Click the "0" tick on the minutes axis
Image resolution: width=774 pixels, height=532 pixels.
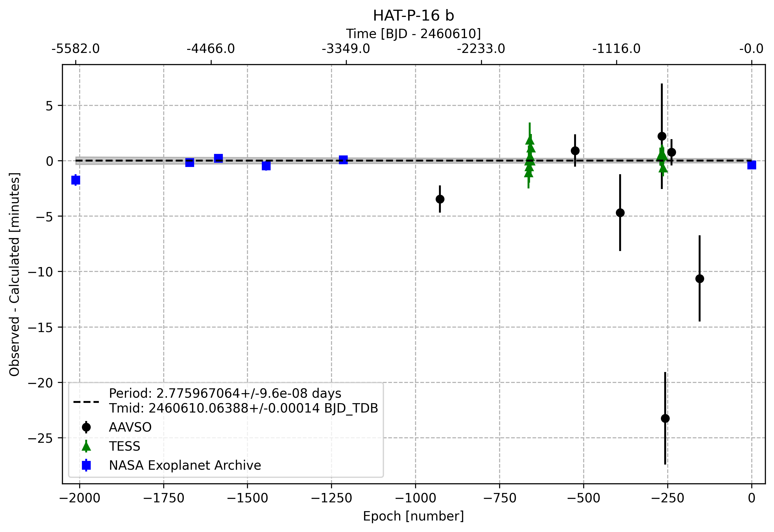click(x=50, y=161)
